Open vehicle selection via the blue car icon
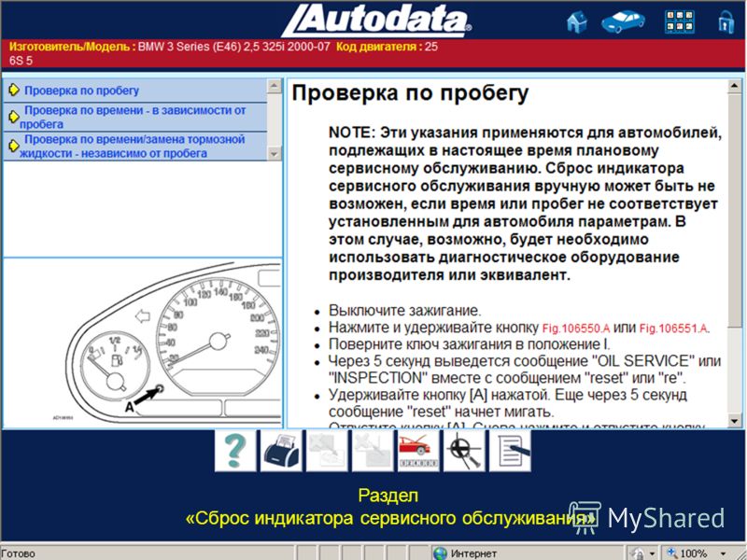The image size is (747, 560). [623, 21]
